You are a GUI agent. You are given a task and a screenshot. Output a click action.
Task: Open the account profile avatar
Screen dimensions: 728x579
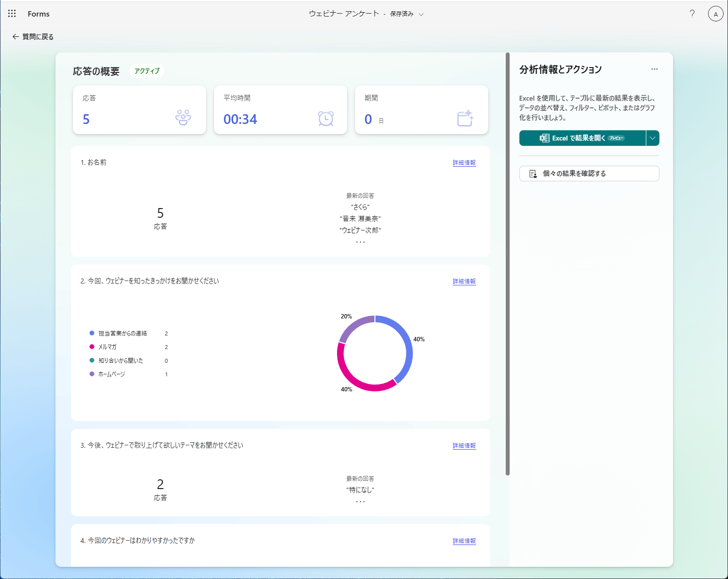[715, 14]
